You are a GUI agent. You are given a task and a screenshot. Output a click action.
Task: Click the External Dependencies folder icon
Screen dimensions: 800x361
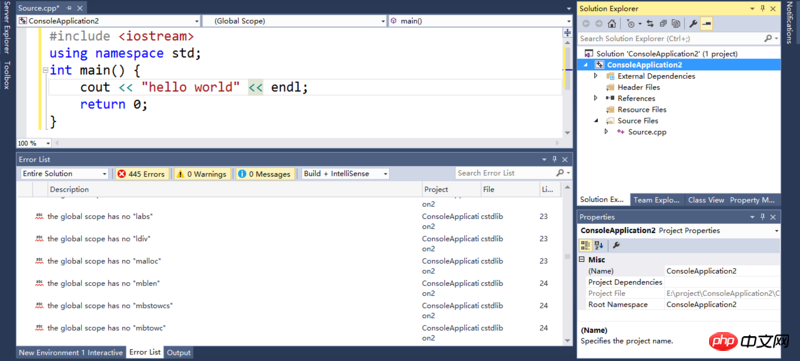pos(610,76)
